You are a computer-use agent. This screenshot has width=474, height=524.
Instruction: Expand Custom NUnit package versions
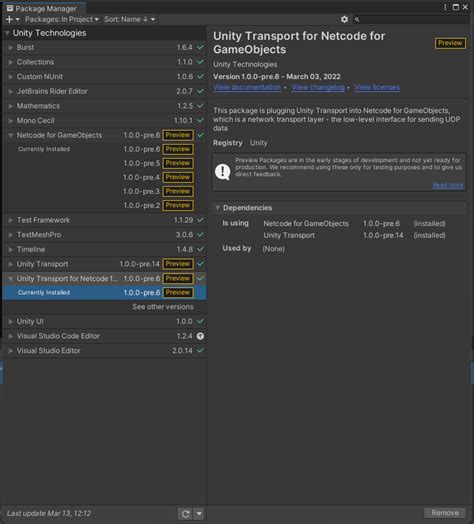point(11,77)
